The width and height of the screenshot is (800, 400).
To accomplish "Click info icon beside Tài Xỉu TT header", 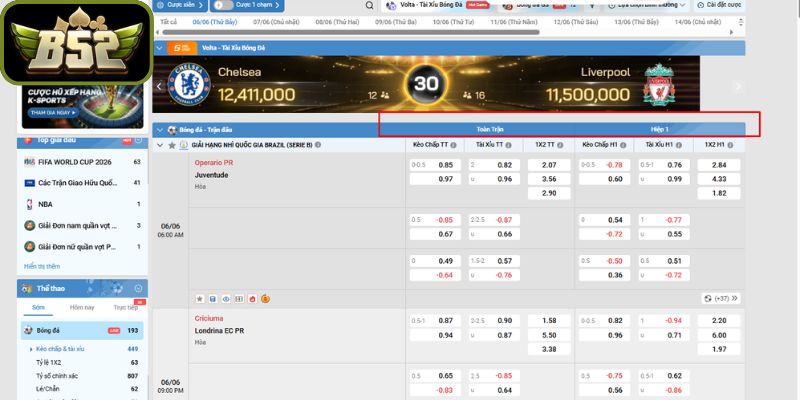I will 509,145.
